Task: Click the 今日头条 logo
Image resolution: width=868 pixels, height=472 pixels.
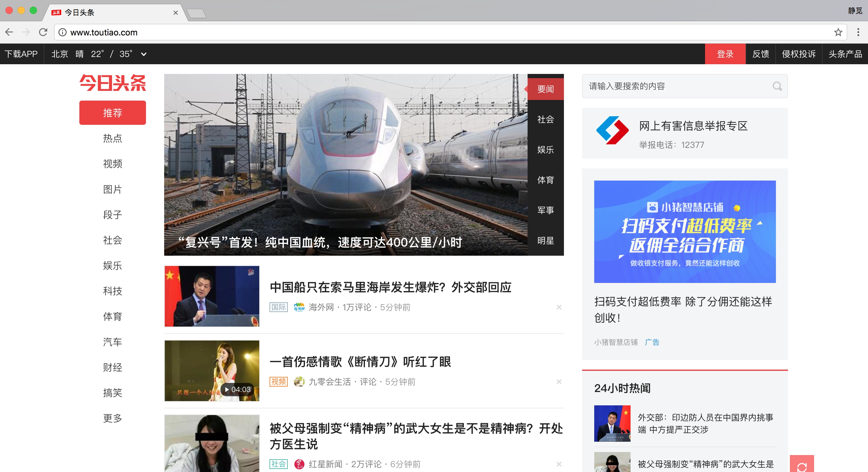Action: (x=113, y=83)
